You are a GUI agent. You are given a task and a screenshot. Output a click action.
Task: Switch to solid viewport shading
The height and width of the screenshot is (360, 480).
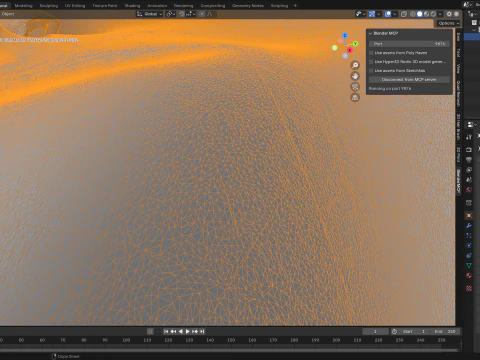pyautogui.click(x=420, y=14)
